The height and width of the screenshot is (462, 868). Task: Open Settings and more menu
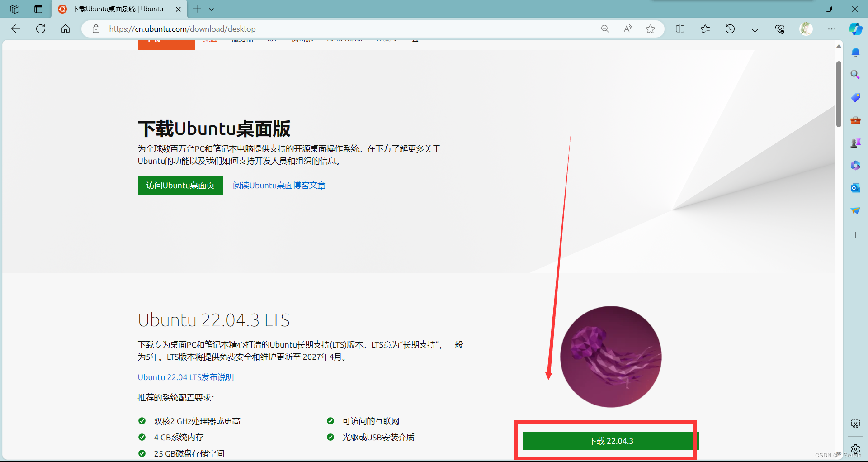tap(832, 29)
